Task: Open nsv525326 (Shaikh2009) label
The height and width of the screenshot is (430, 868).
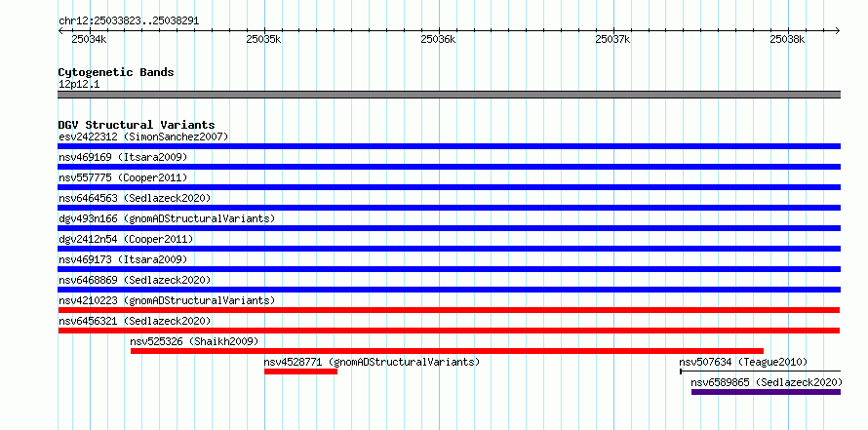Action: pyautogui.click(x=194, y=341)
